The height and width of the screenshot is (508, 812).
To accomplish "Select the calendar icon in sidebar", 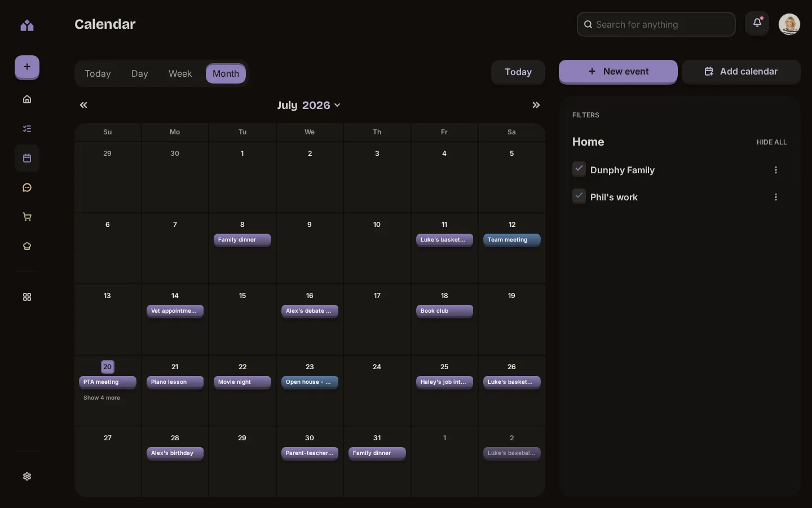I will (27, 158).
